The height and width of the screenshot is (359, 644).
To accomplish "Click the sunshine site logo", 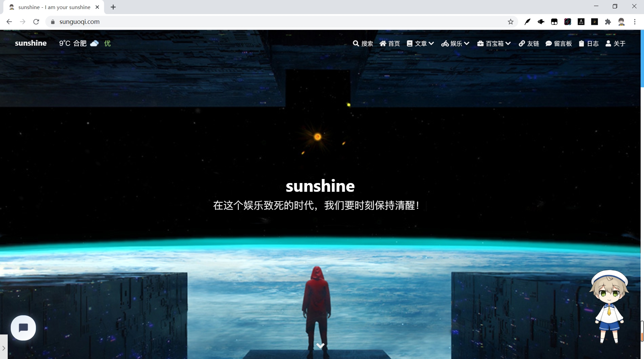I will (x=31, y=43).
